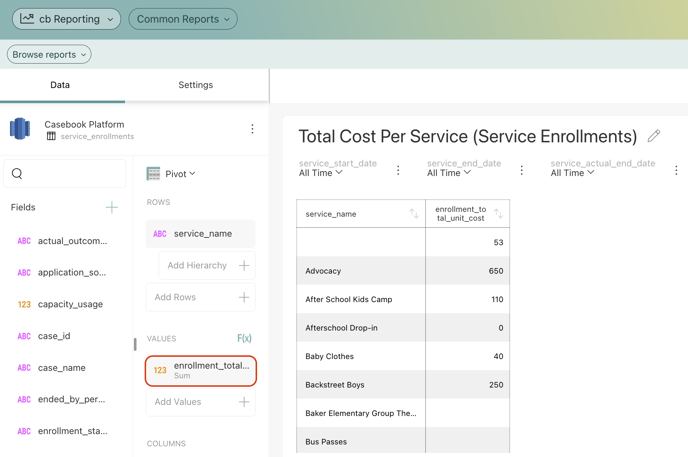This screenshot has width=688, height=457.
Task: Click the pencil icon to edit report title
Action: tap(654, 136)
